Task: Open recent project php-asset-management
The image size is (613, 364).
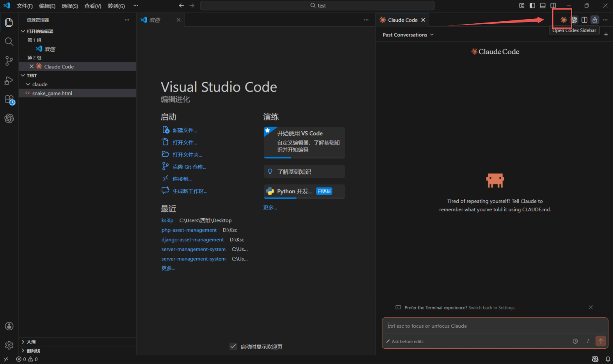Action: pyautogui.click(x=189, y=230)
